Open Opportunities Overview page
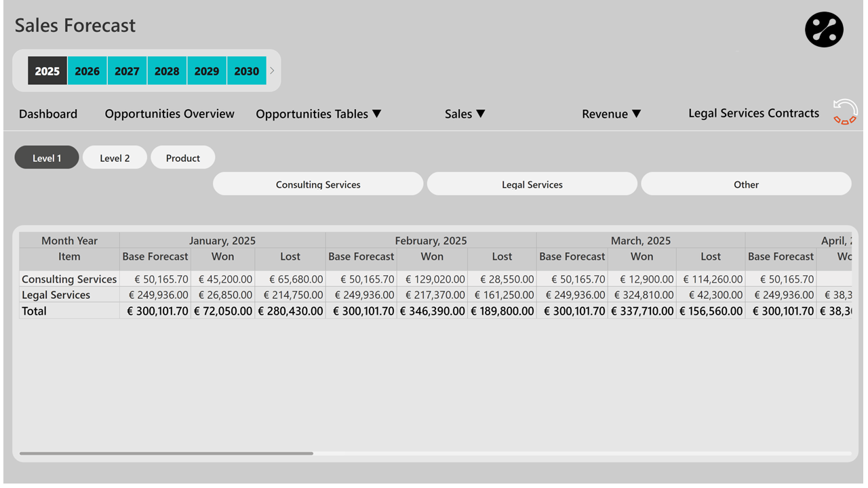The image size is (868, 488). [x=170, y=114]
